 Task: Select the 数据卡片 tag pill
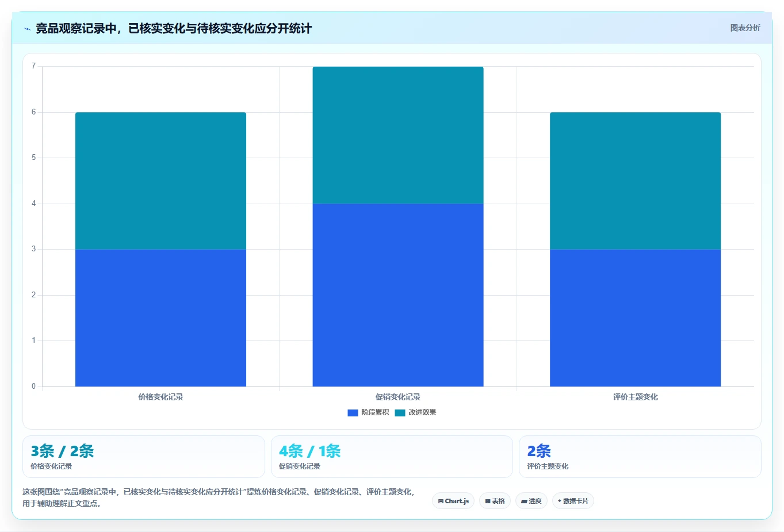[573, 501]
